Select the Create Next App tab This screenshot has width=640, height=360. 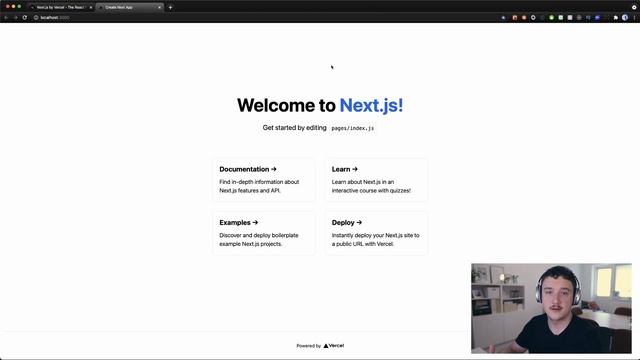coord(130,7)
